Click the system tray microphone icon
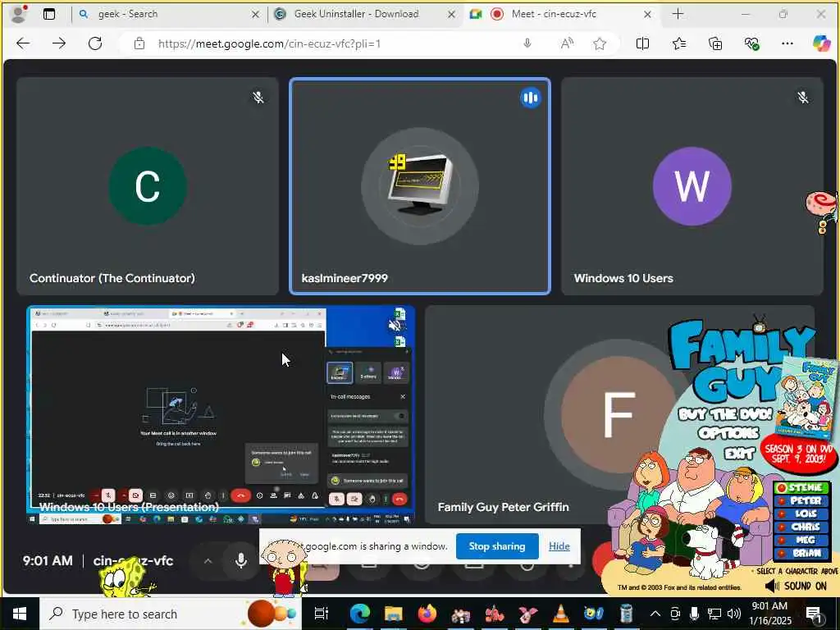 [x=694, y=614]
